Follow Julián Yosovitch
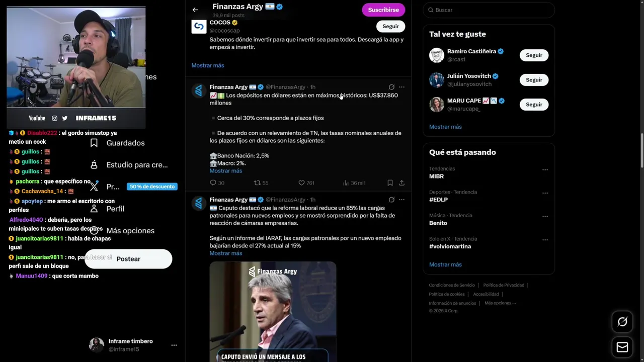 coord(534,80)
